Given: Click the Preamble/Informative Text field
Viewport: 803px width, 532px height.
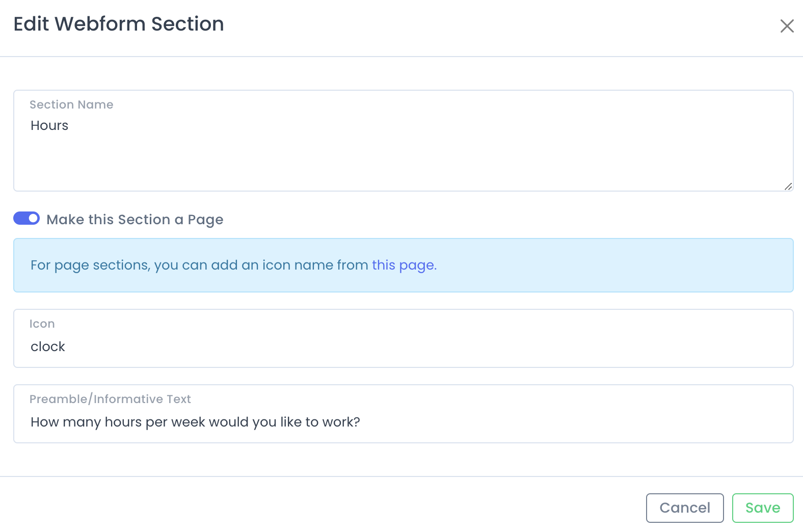Looking at the screenshot, I should pos(404,414).
